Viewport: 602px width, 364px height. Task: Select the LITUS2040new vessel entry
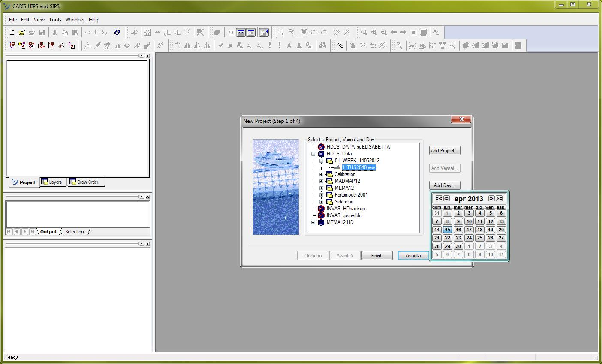coord(359,167)
